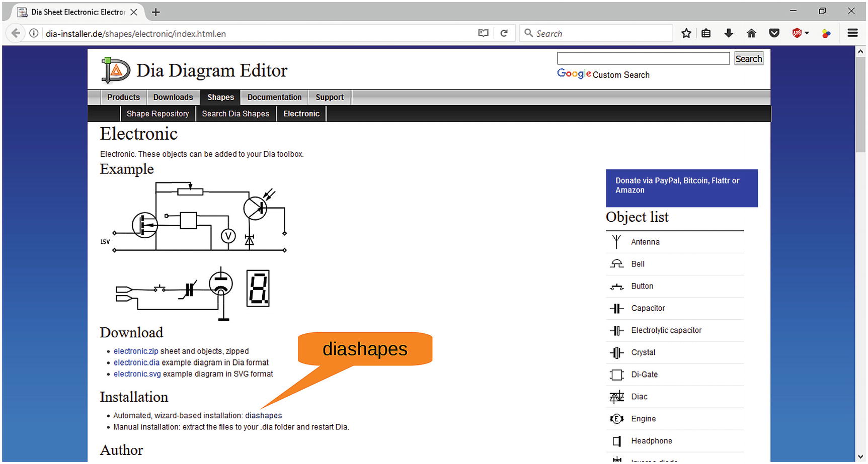Viewport: 868px width, 464px height.
Task: Click the Antenna label in Object list
Action: (645, 242)
